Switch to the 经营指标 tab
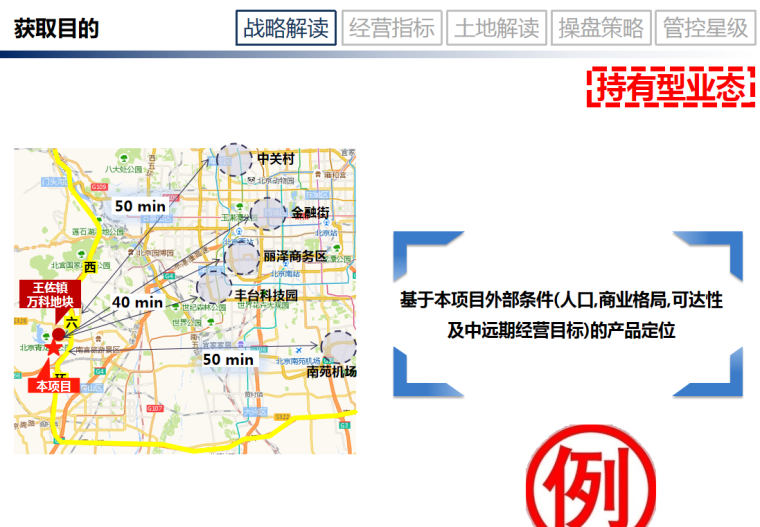 pyautogui.click(x=392, y=28)
